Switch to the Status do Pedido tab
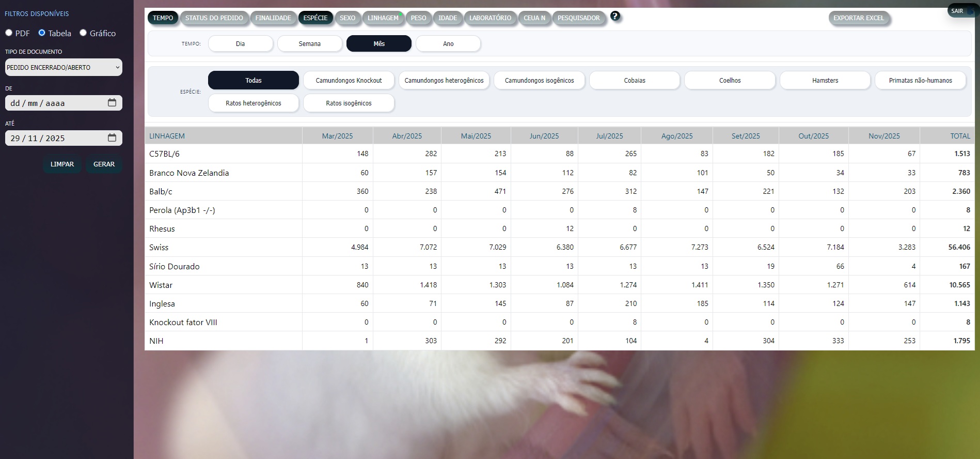The image size is (980, 459). click(214, 18)
